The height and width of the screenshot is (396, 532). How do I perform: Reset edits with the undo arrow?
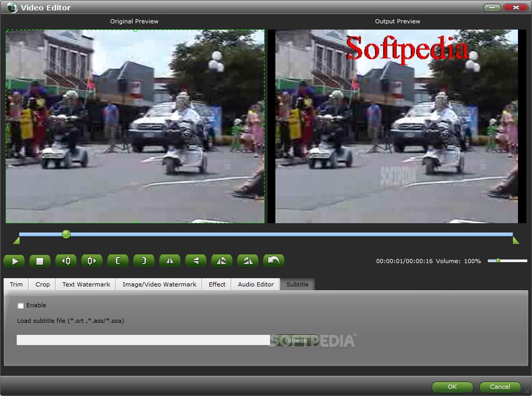click(x=273, y=261)
